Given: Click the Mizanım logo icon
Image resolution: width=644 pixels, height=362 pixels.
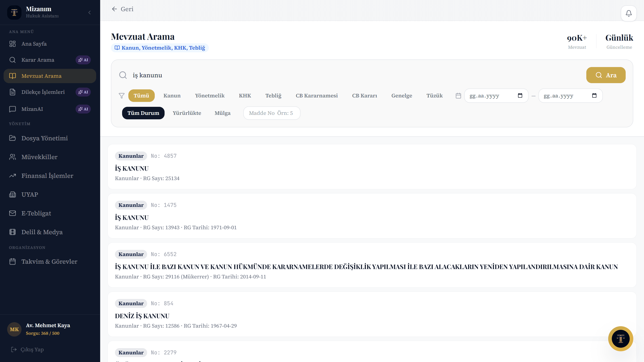Looking at the screenshot, I should pyautogui.click(x=14, y=12).
